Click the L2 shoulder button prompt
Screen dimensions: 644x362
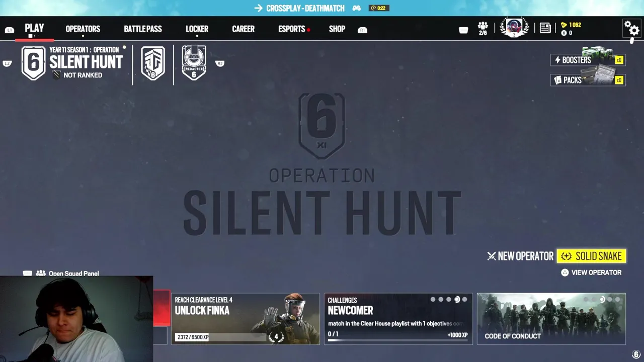point(7,63)
